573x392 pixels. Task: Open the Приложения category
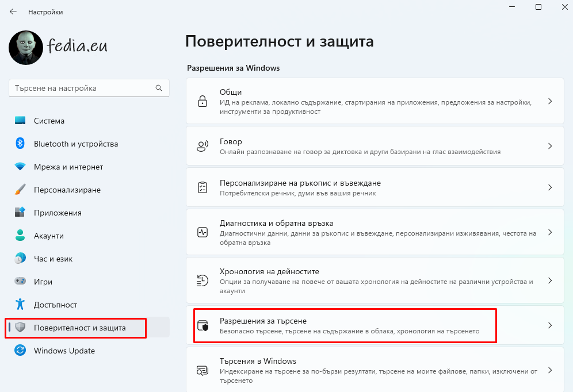tap(89, 213)
